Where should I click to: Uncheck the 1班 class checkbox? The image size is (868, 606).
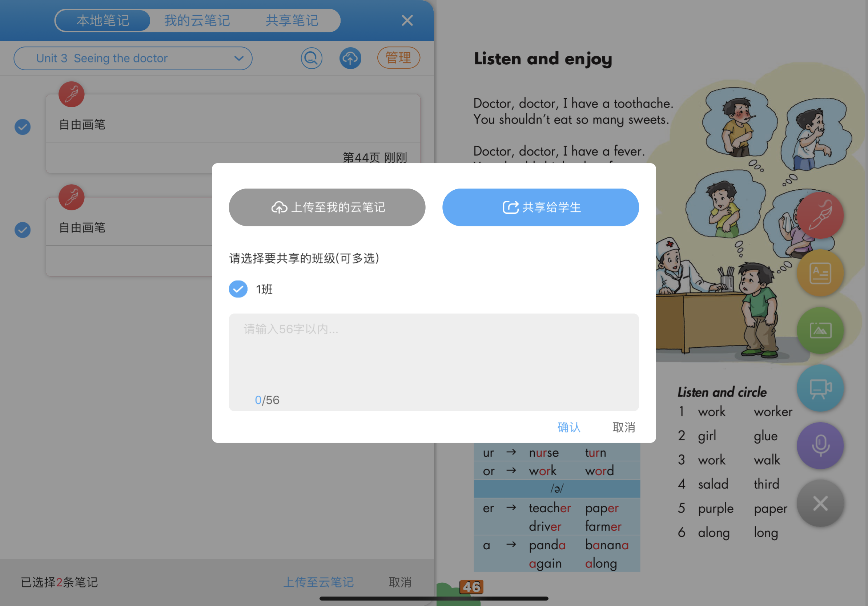click(x=238, y=289)
